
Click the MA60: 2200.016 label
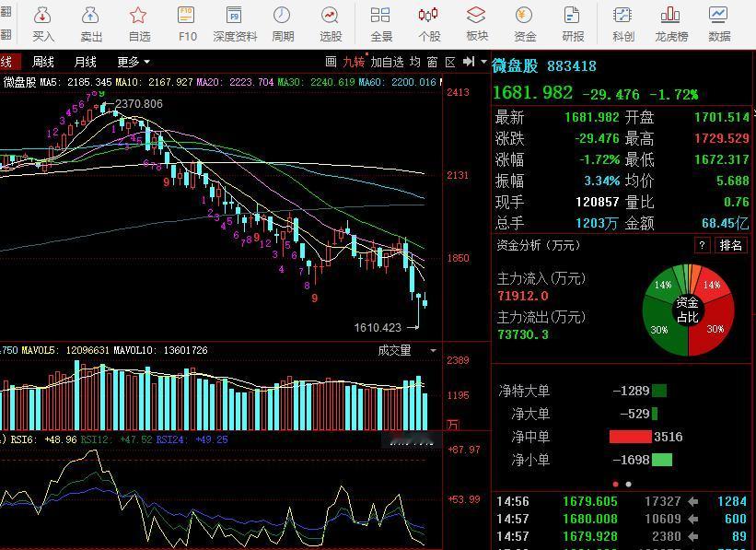pyautogui.click(x=397, y=83)
